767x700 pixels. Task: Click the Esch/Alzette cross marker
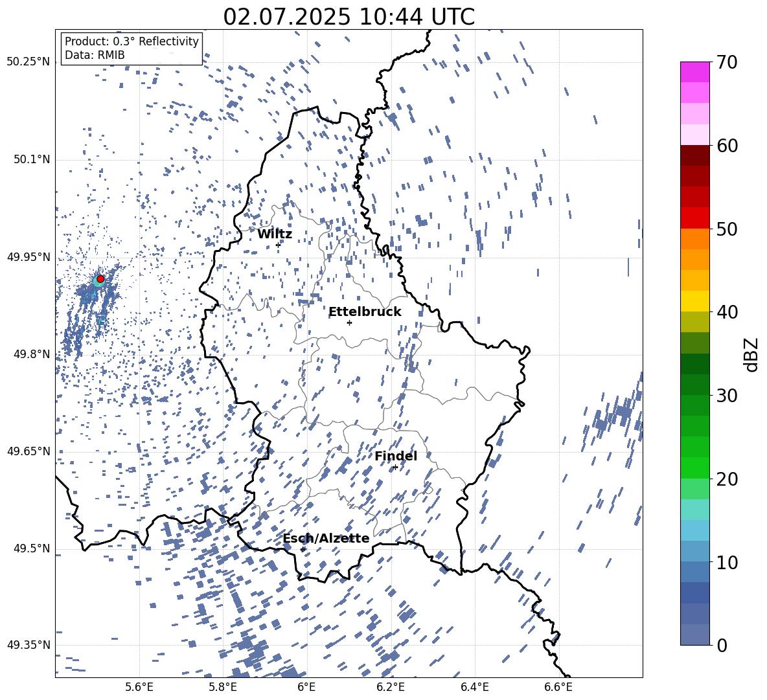point(303,549)
